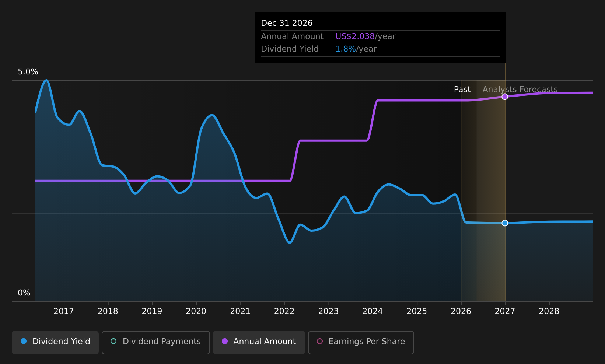The height and width of the screenshot is (364, 605).
Task: Toggle the Dividend Yield legend series
Action: 55,342
